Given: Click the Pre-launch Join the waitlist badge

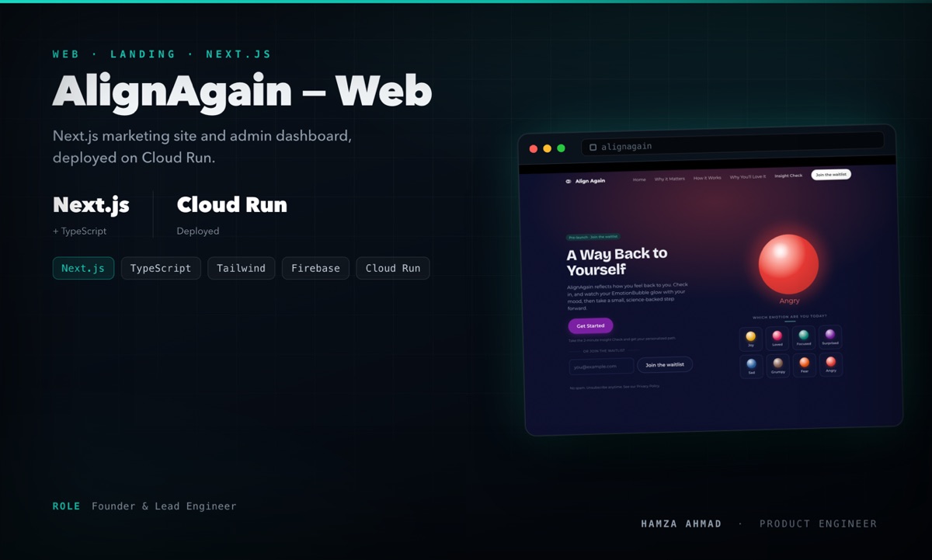Looking at the screenshot, I should coord(593,237).
